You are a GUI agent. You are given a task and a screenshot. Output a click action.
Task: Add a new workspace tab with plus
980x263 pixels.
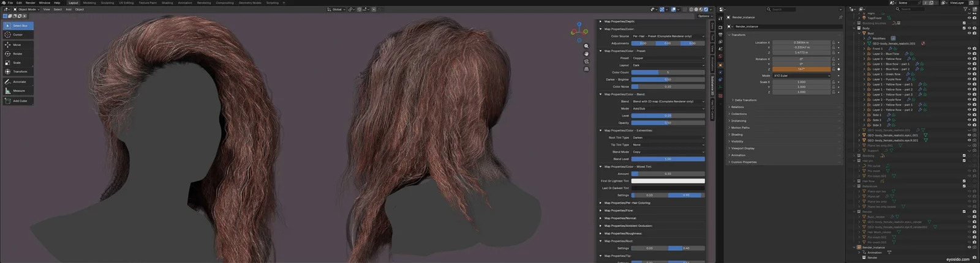pyautogui.click(x=283, y=2)
